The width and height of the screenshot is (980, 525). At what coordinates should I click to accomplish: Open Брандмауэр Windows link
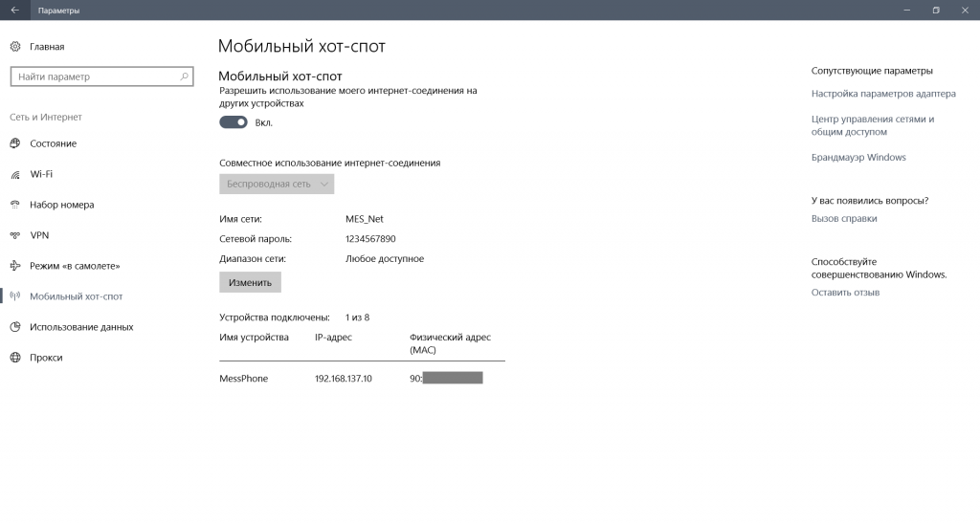click(858, 158)
